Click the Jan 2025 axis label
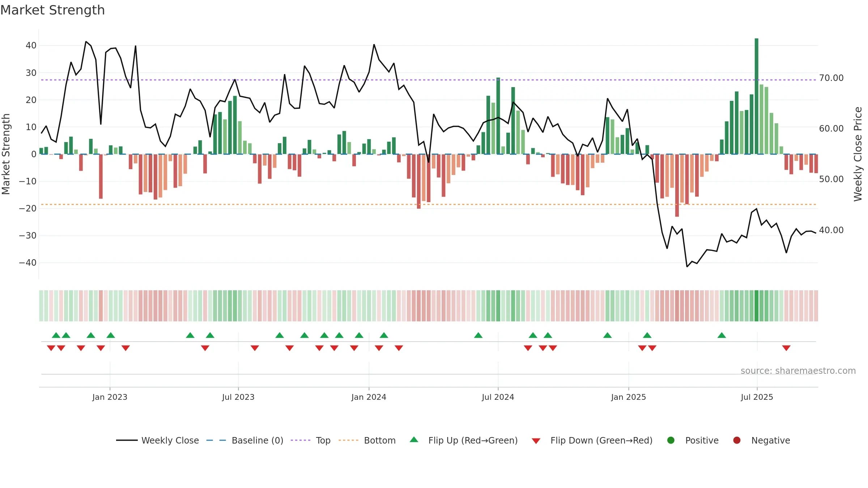The height and width of the screenshot is (488, 868). point(629,397)
